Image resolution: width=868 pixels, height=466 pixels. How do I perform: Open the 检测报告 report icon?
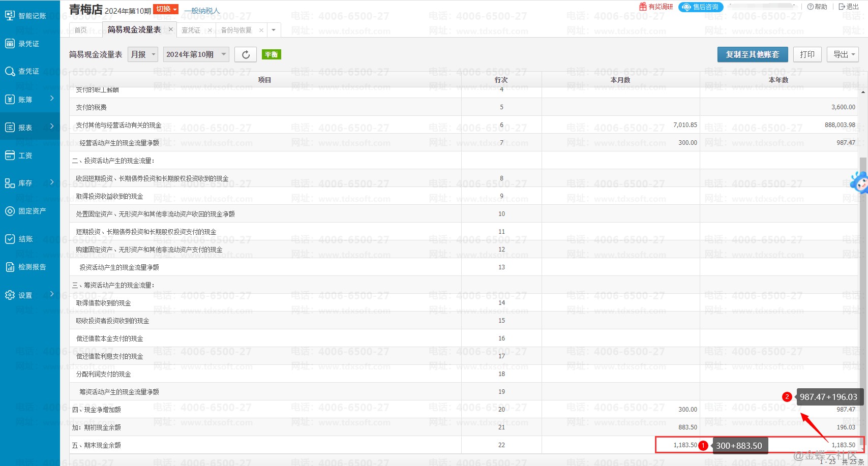coord(10,267)
